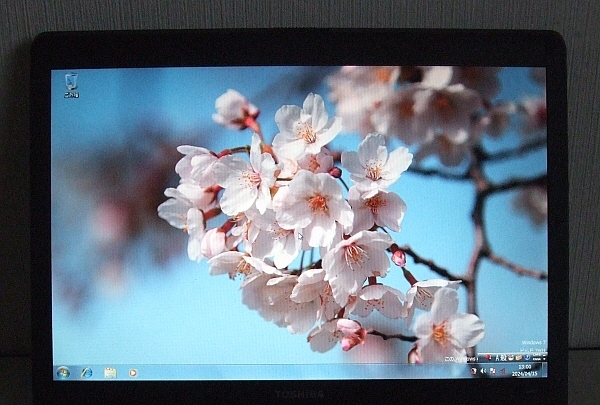Open the clock showing 13:00
Viewport: 600px width, 405px height.
(x=525, y=371)
